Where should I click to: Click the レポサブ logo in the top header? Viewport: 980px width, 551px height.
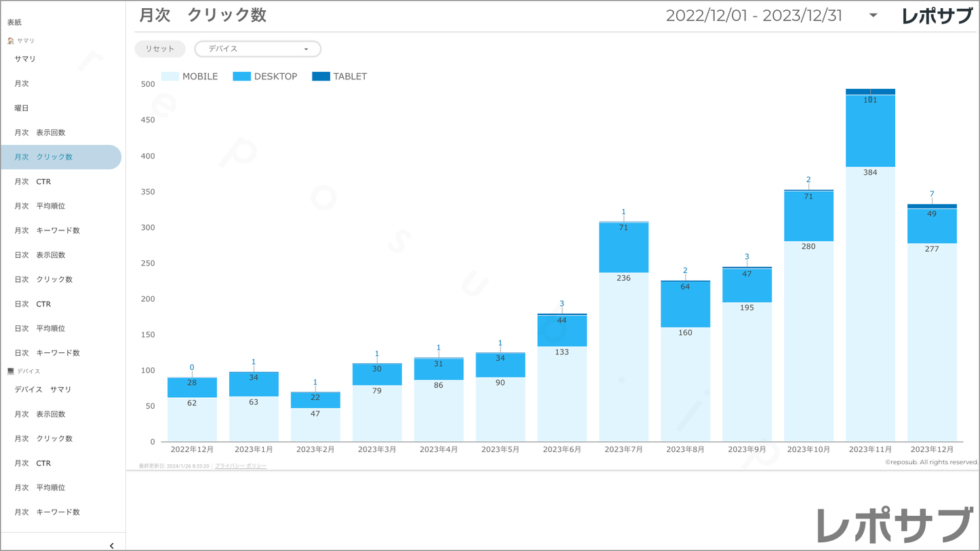point(937,16)
